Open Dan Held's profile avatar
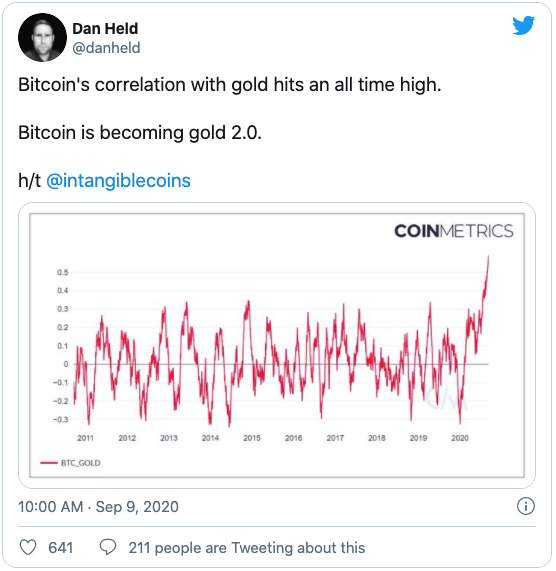 point(42,37)
